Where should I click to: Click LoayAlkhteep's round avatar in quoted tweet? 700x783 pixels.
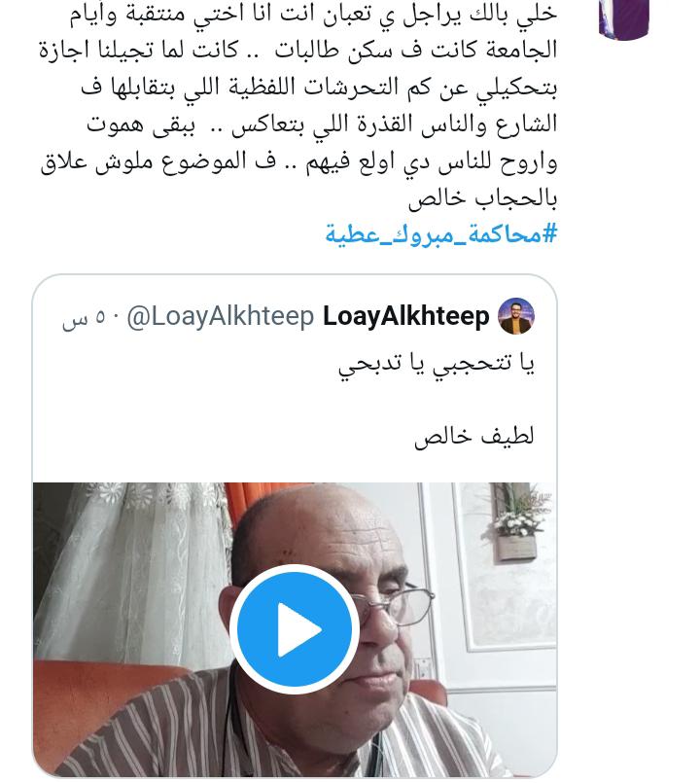[516, 316]
